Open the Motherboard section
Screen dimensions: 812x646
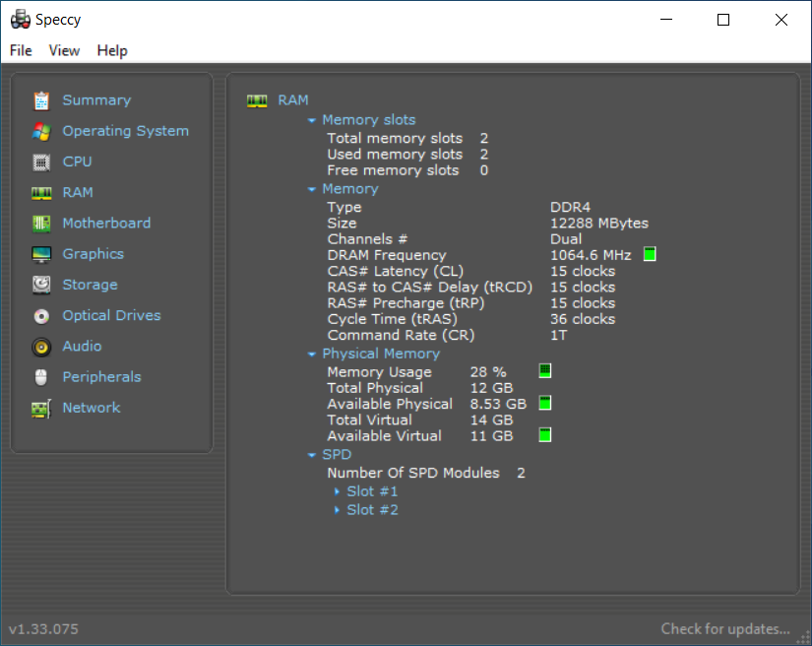coord(106,224)
